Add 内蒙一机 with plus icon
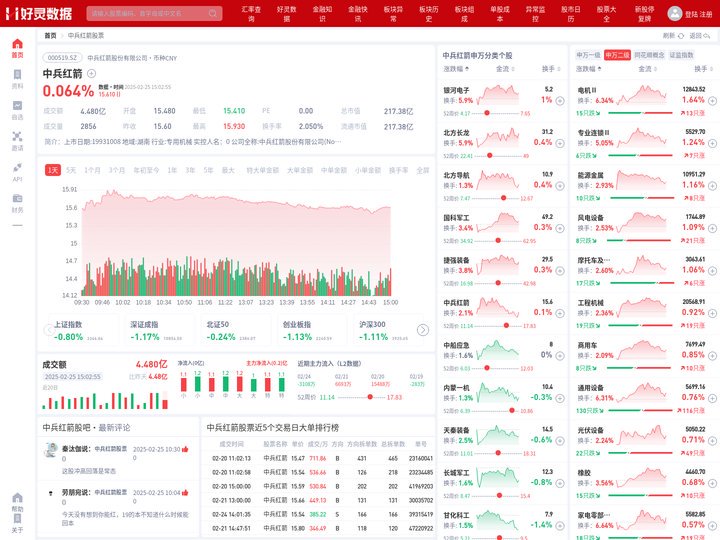This screenshot has height=540, width=720. 560,399
